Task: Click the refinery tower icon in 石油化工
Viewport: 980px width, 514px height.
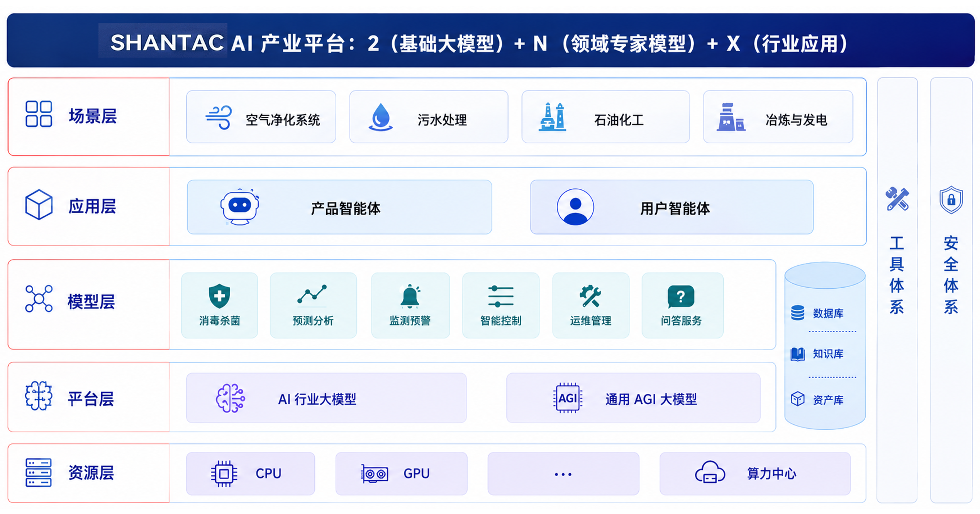Action: click(x=552, y=117)
